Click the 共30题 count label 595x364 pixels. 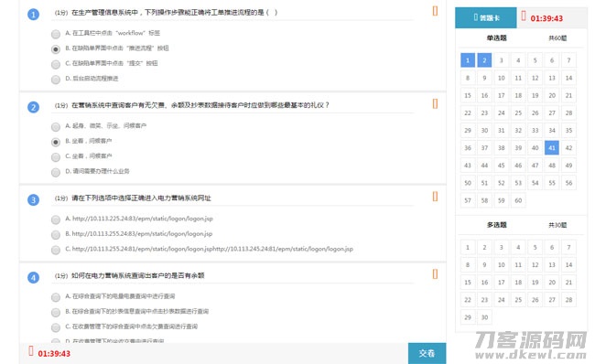coord(557,225)
